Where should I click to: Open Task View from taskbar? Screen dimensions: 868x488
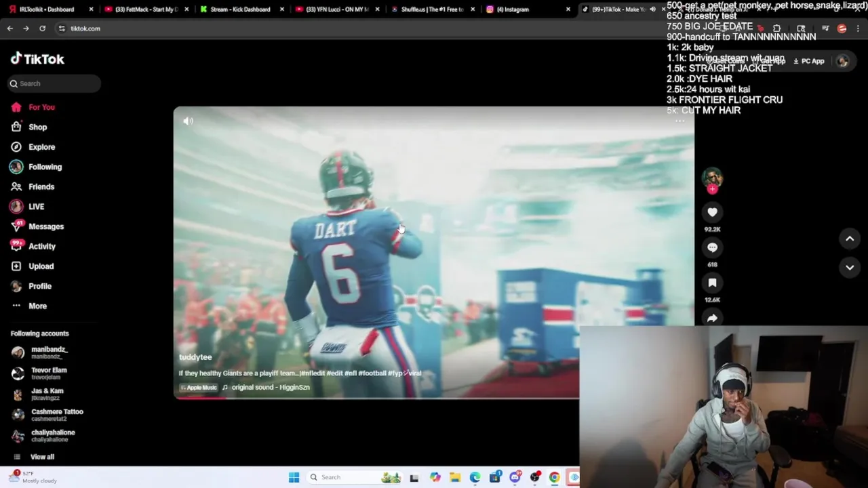[414, 477]
